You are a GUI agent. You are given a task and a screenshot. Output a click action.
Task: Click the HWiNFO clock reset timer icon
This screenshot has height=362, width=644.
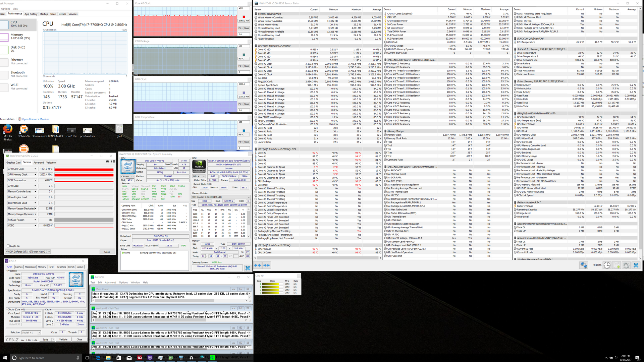[x=607, y=265]
